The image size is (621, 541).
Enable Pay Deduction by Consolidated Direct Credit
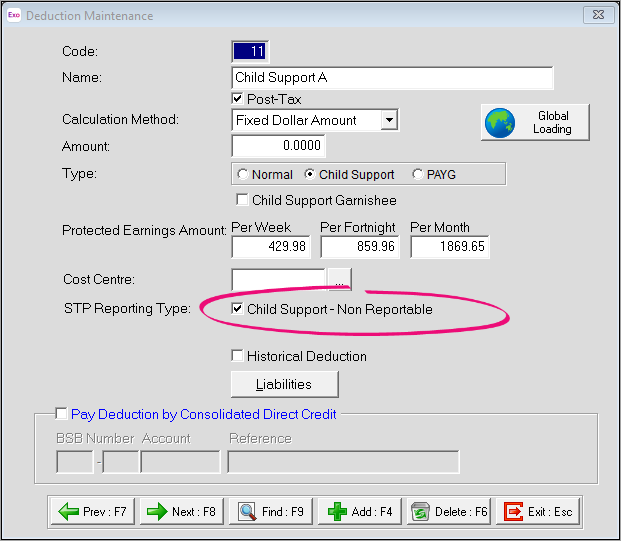click(x=62, y=414)
